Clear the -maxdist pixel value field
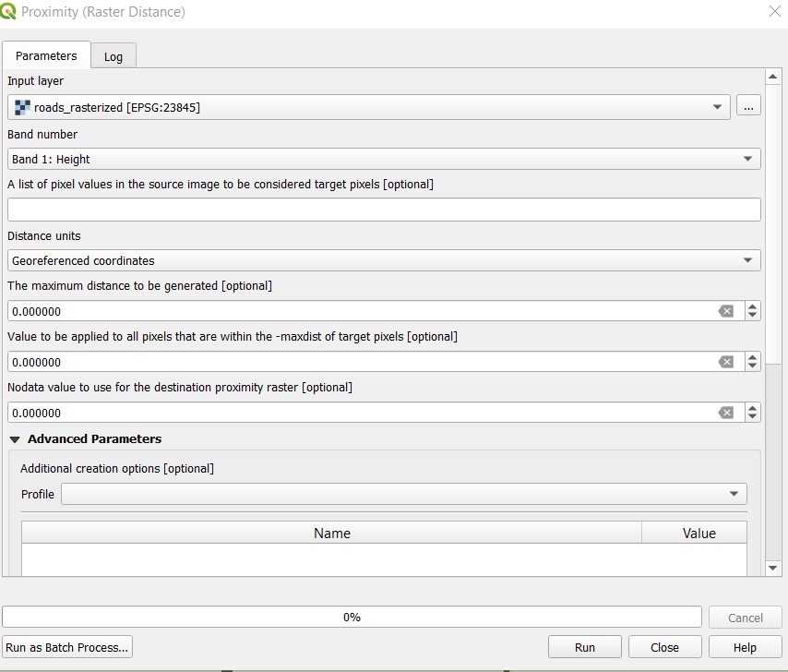 (x=726, y=362)
